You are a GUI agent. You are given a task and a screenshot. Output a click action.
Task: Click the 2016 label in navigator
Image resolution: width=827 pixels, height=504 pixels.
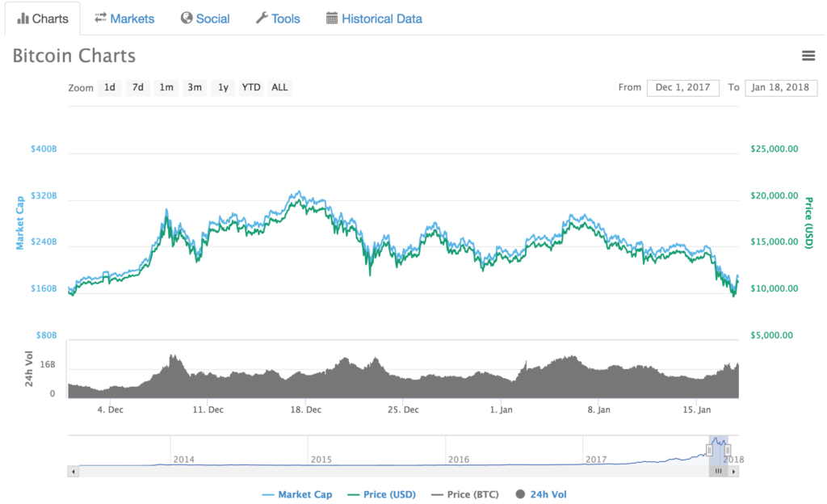pos(459,460)
